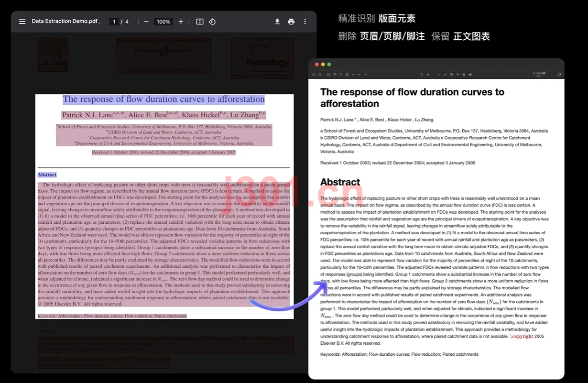Click the blue highlighted Abstract heading in the PDF
The height and width of the screenshot is (383, 588).
(47, 175)
